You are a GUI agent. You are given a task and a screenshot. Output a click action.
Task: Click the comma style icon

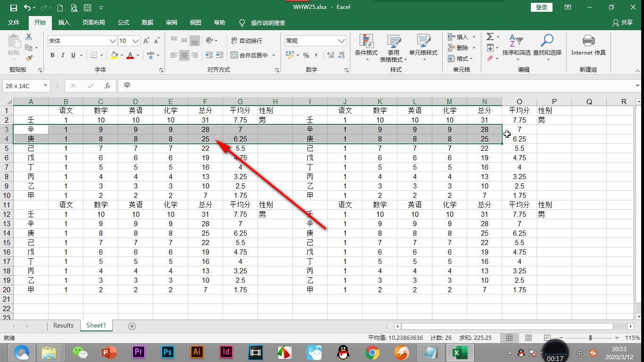pos(316,56)
